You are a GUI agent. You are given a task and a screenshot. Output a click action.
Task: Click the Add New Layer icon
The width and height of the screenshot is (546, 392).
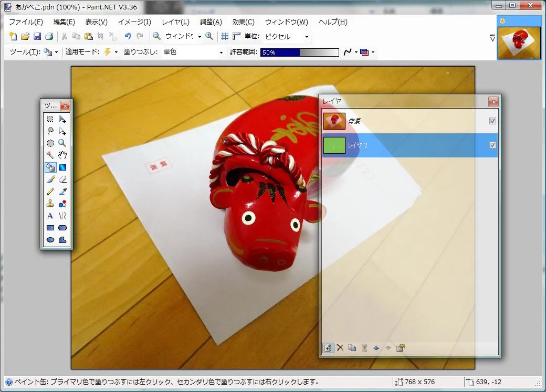(x=328, y=348)
